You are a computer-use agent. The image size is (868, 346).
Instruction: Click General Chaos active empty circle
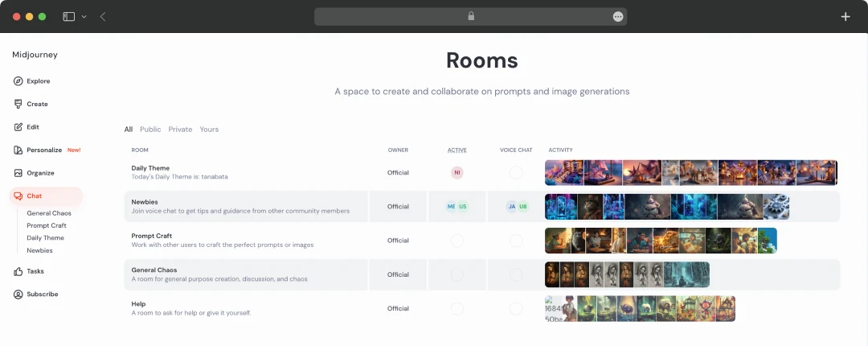click(457, 274)
